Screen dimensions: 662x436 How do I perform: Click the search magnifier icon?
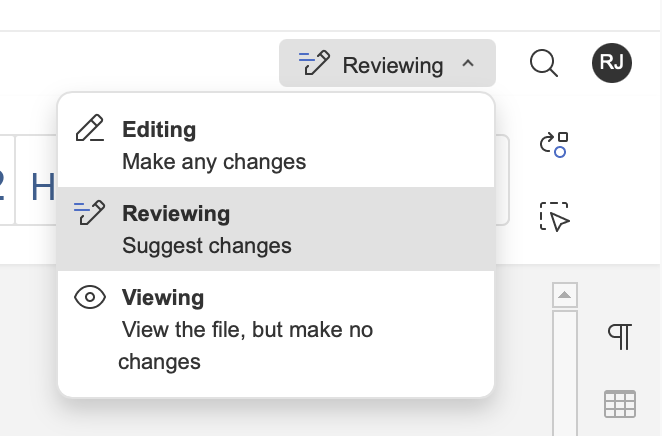coord(543,64)
